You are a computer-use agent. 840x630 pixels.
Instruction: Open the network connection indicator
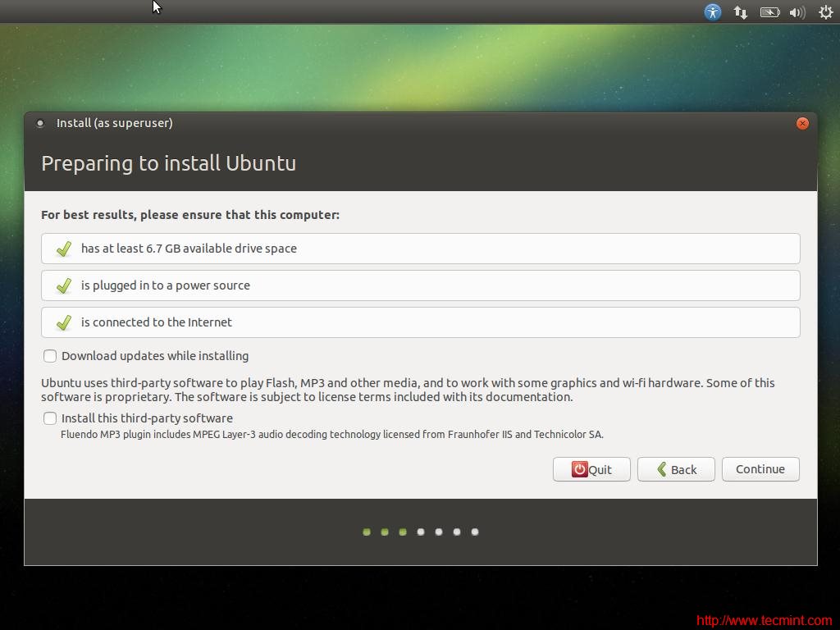(741, 12)
